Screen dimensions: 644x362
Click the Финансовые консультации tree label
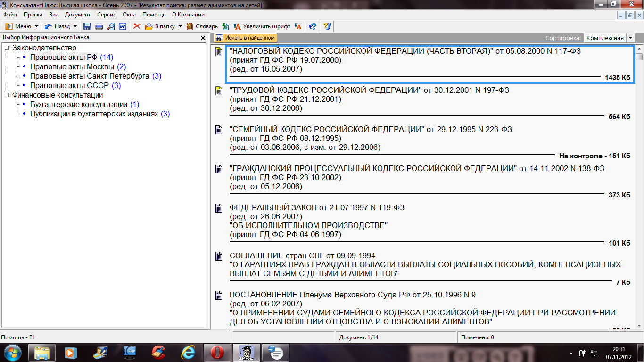coord(58,95)
